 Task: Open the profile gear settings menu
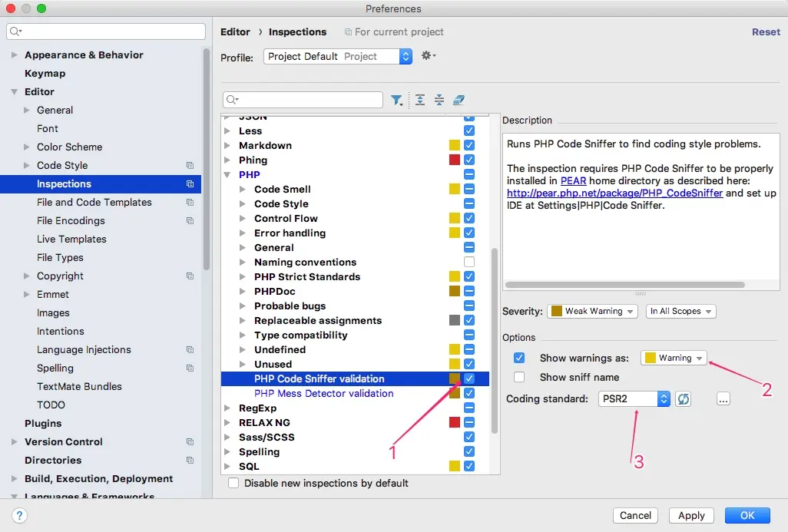tap(428, 56)
